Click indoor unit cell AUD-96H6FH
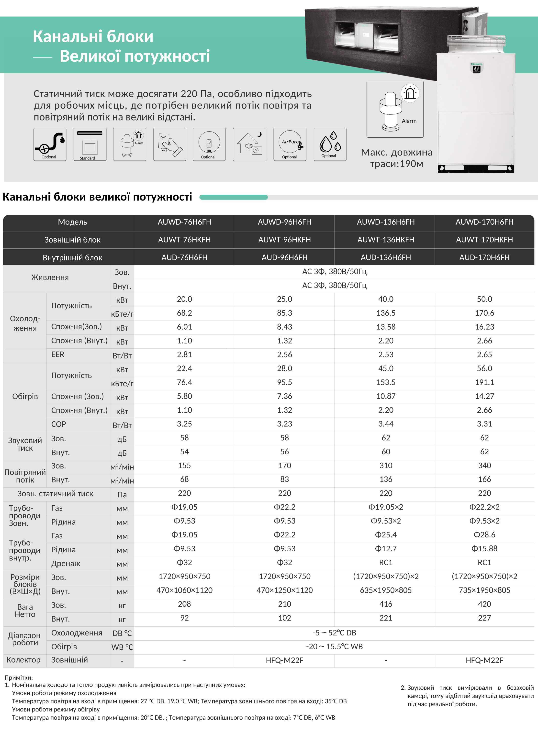538x756 pixels. coord(285,257)
